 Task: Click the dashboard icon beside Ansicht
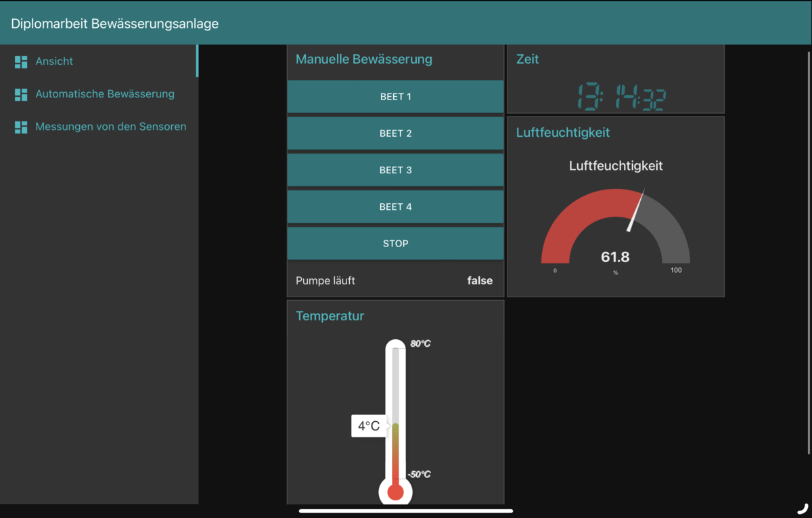point(21,62)
